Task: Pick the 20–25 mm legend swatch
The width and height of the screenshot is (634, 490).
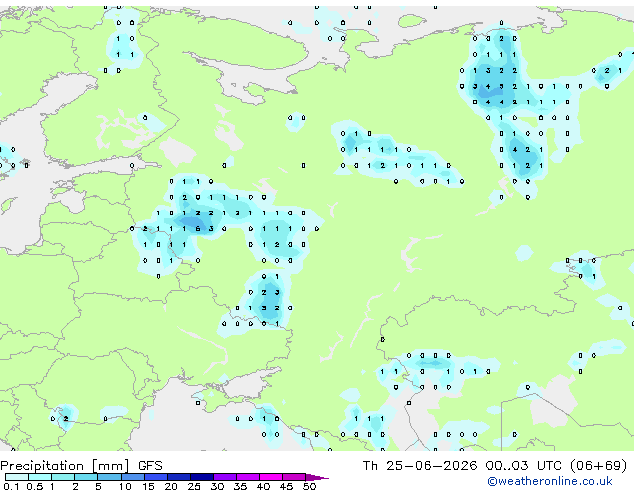Action: point(178,477)
